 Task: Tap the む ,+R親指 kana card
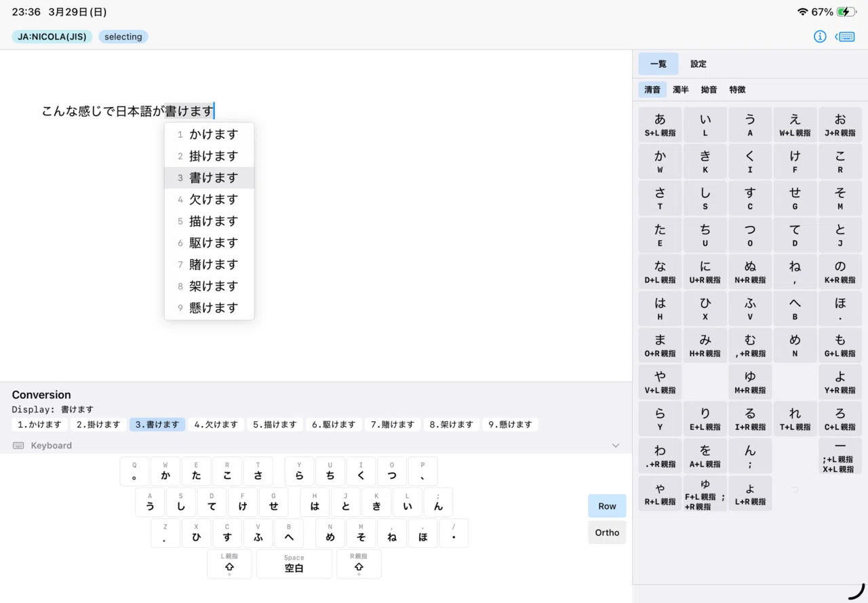pos(750,346)
